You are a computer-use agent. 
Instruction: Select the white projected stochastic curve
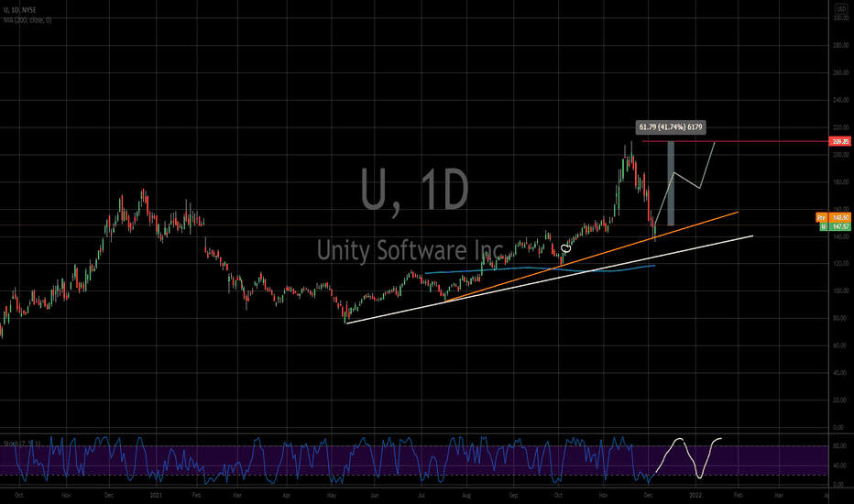click(689, 457)
